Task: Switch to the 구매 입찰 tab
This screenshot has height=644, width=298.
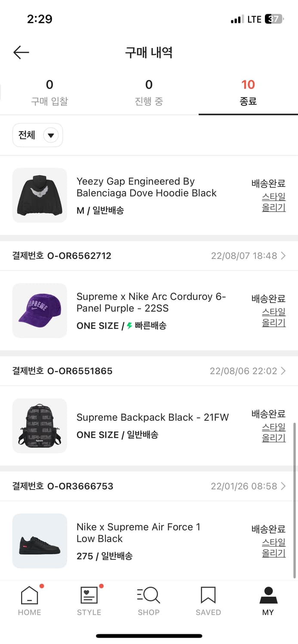Action: [49, 92]
